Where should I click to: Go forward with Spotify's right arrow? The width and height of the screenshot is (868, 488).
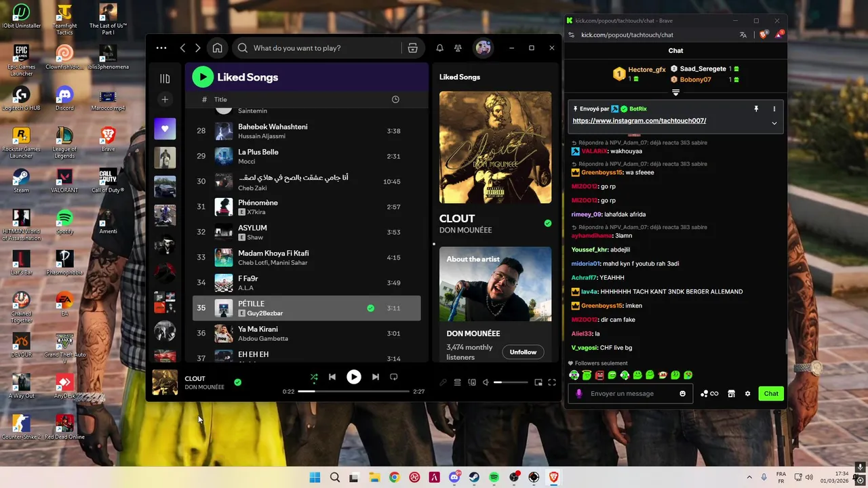[x=197, y=48]
